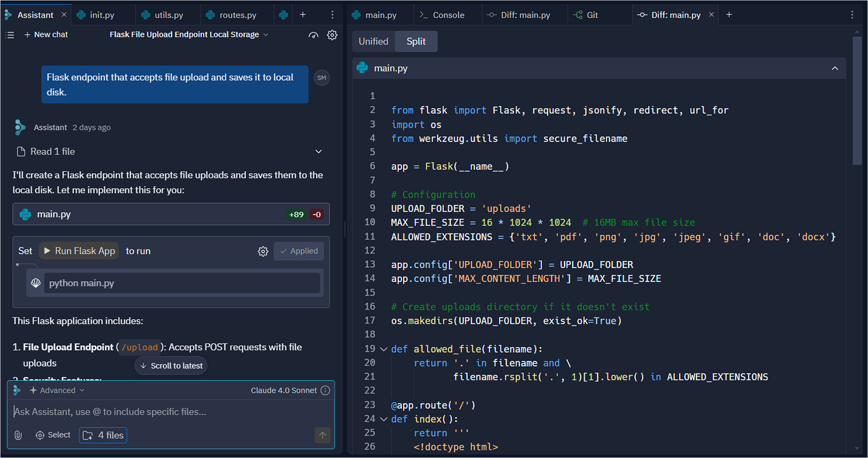Close the active Diff: main.py tab

(x=711, y=15)
